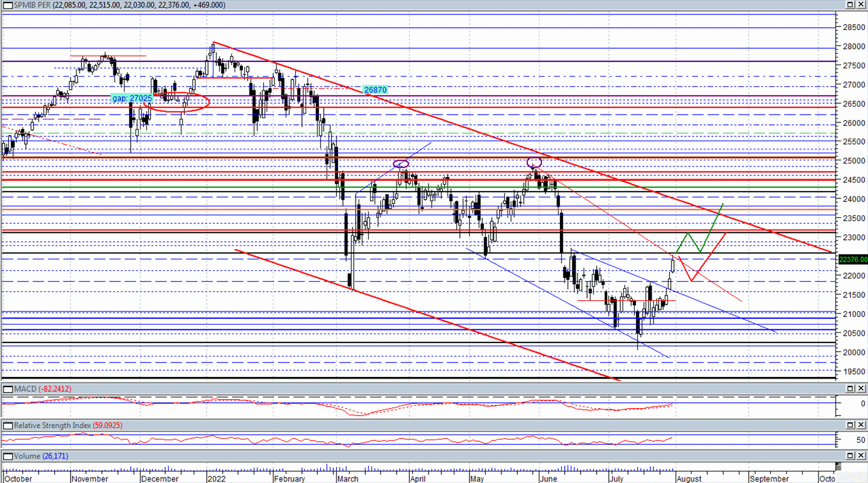The width and height of the screenshot is (868, 483).
Task: Click the 25500 price axis label
Action: (853, 142)
